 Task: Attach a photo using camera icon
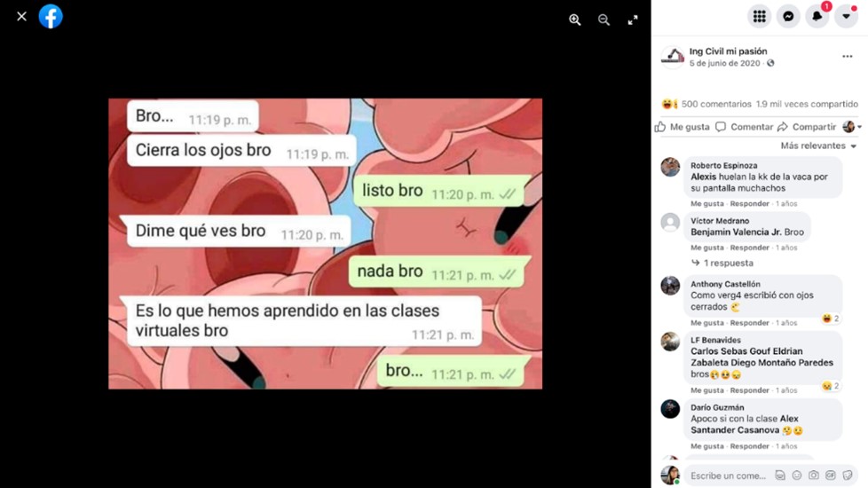click(813, 476)
